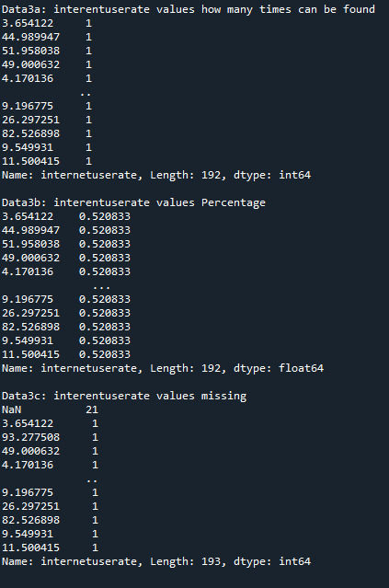Image resolution: width=389 pixels, height=588 pixels.
Task: Click the 0.520833 next to 82.526898
Action: pos(105,327)
